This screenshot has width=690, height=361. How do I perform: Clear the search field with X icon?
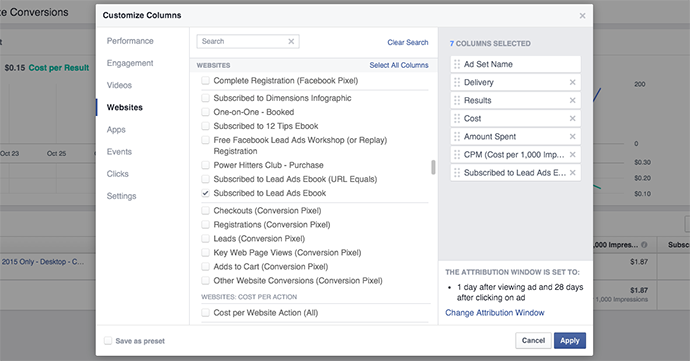pyautogui.click(x=291, y=41)
